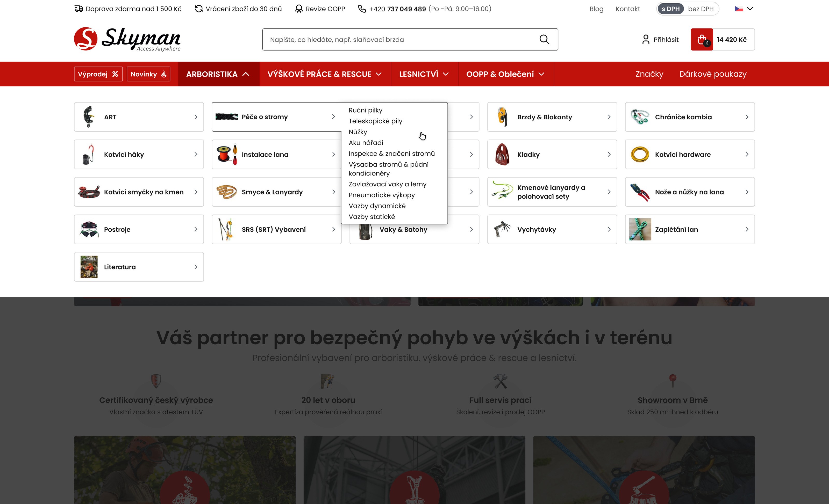This screenshot has width=829, height=504.
Task: Open the Výprodej sale button
Action: [x=98, y=74]
